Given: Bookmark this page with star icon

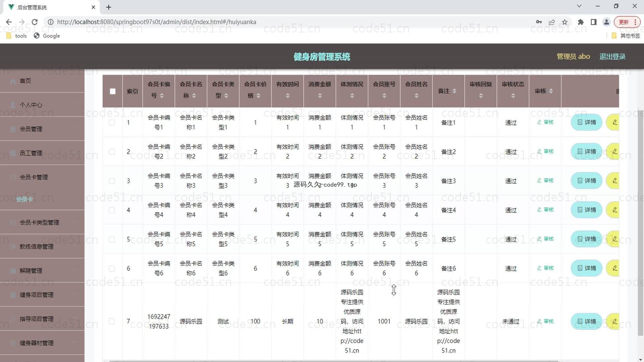Looking at the screenshot, I should click(x=565, y=22).
